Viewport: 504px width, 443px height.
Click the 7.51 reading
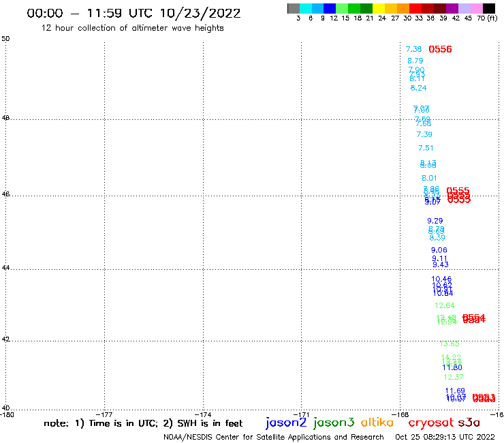click(426, 148)
